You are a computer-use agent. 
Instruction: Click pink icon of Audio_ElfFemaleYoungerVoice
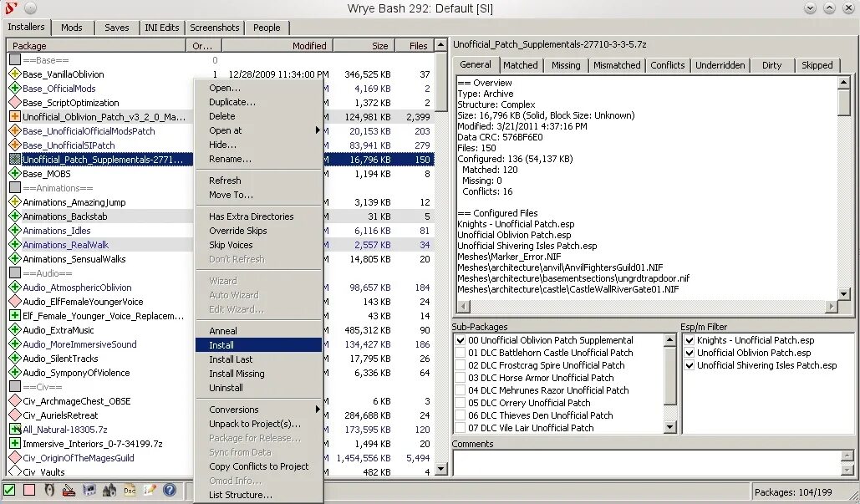point(15,302)
